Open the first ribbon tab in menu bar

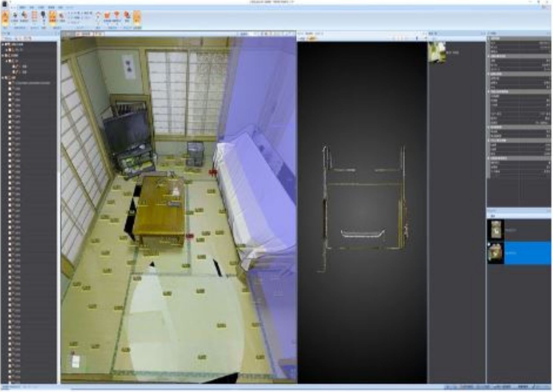[x=23, y=8]
